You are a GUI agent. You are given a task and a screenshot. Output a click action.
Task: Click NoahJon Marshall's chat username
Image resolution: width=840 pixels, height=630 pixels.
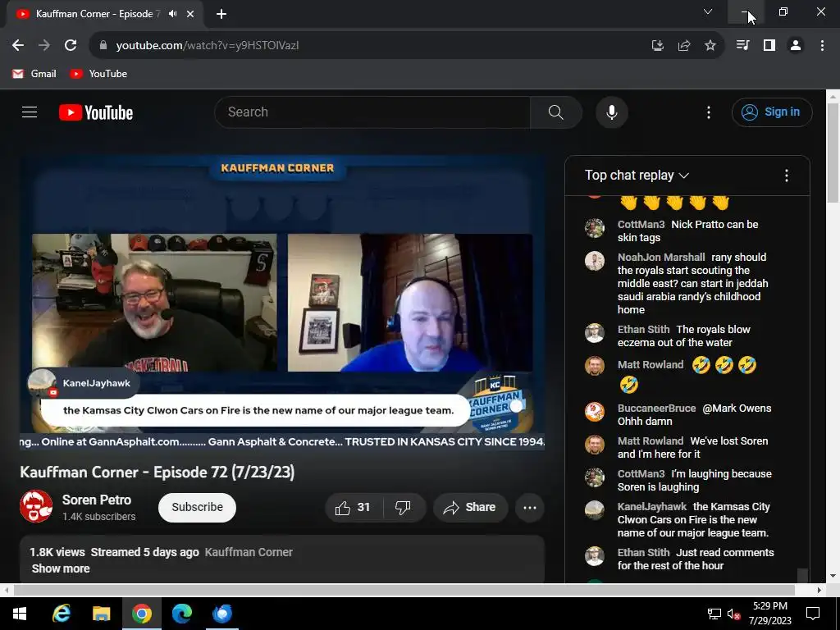pos(661,257)
